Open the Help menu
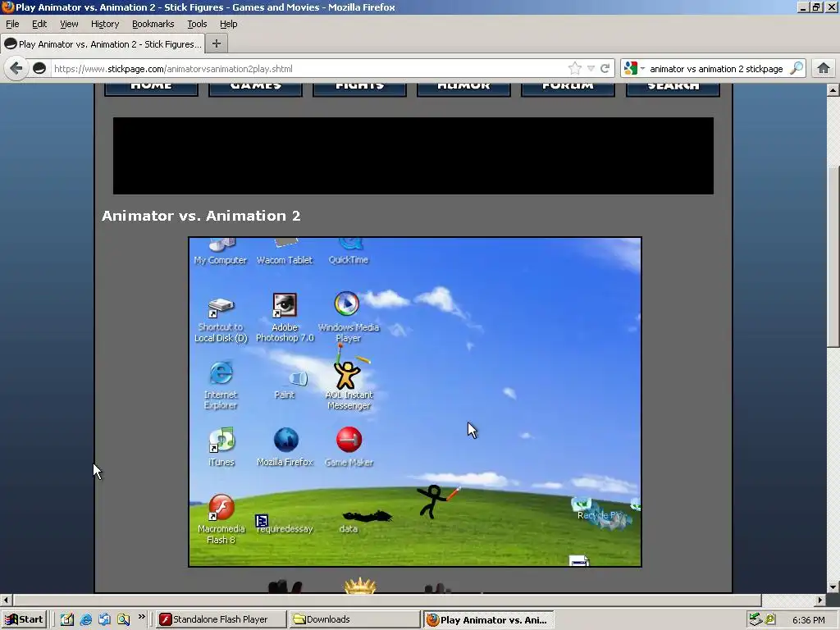Viewport: 840px width, 630px height. click(228, 24)
